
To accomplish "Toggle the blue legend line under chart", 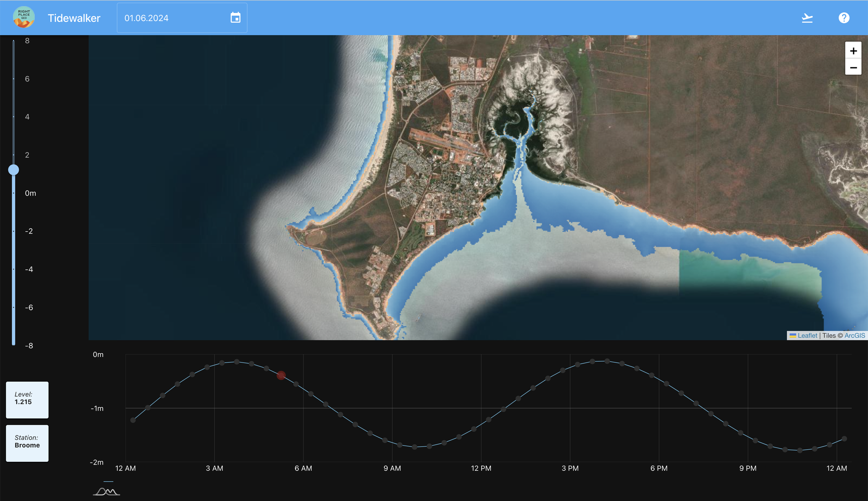I will tap(108, 482).
